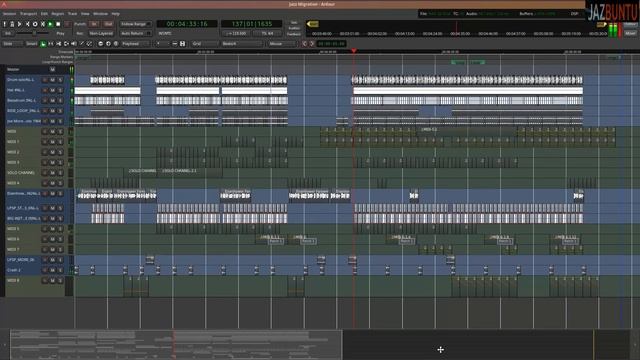Mute the MIDI 1 track

pyautogui.click(x=52, y=142)
